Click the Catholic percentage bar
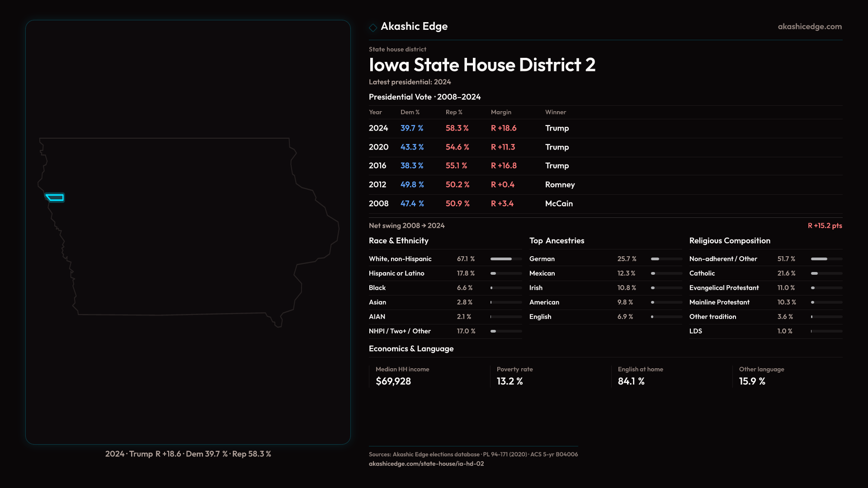This screenshot has width=868, height=488. (826, 273)
